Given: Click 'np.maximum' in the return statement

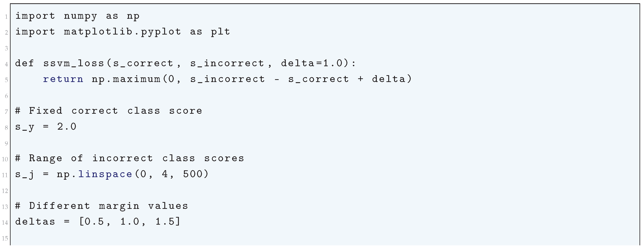Looking at the screenshot, I should point(126,79).
